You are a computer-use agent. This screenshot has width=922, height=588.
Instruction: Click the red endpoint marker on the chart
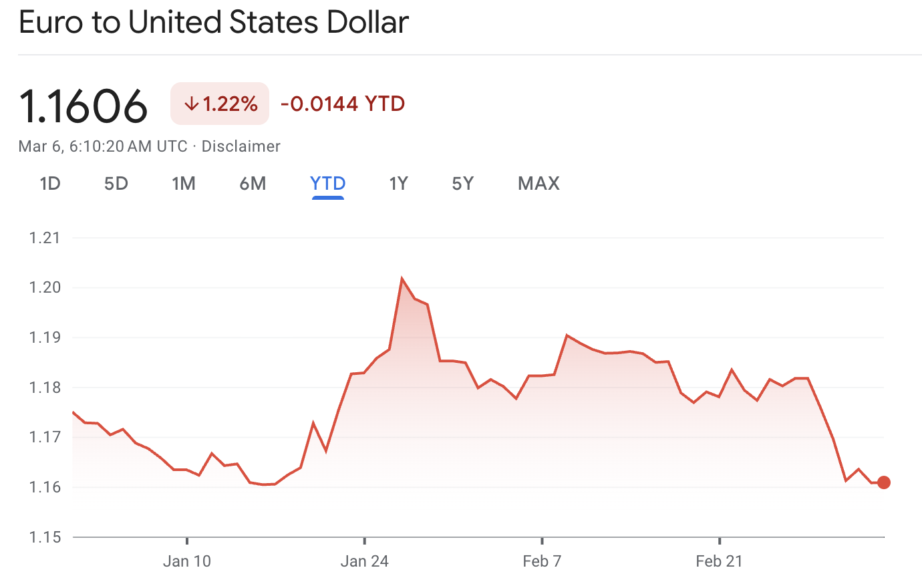(883, 481)
